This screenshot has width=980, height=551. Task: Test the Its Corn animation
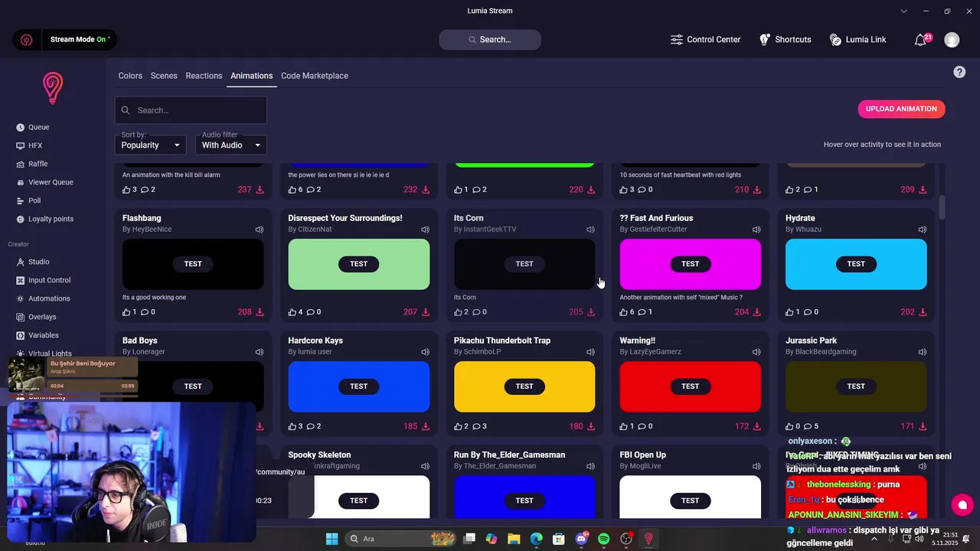[524, 264]
